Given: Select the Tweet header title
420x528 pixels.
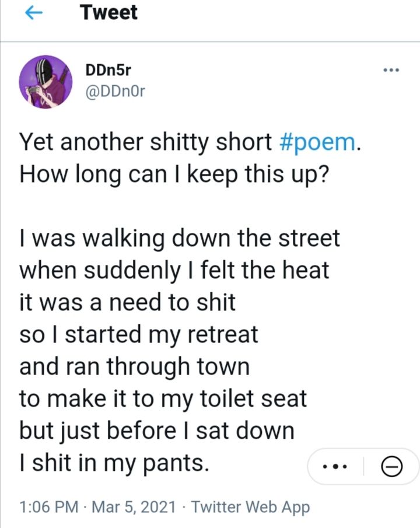Looking at the screenshot, I should pyautogui.click(x=108, y=12).
